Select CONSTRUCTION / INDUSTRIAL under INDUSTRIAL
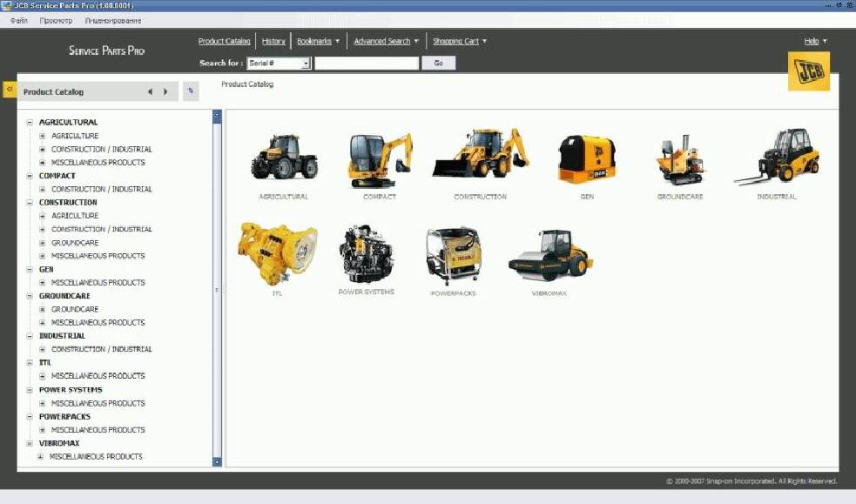This screenshot has height=504, width=856. [102, 349]
